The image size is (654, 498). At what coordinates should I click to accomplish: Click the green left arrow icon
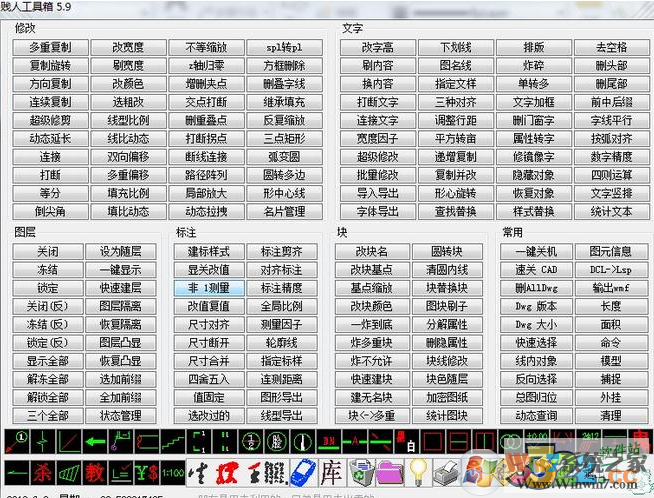point(95,441)
